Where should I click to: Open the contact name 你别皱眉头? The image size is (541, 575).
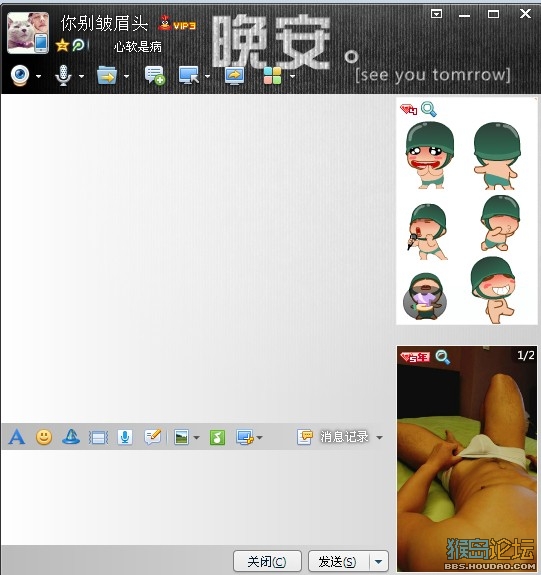click(105, 23)
